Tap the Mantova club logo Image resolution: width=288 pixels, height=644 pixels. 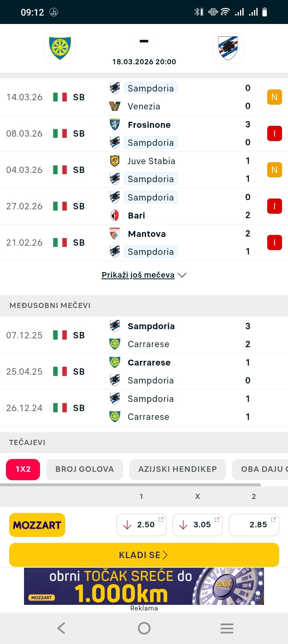[115, 234]
